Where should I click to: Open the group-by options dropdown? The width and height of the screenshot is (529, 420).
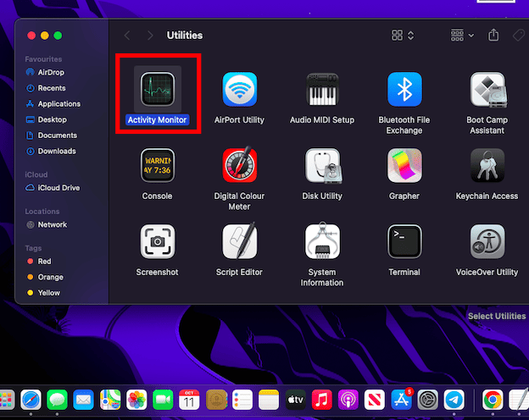tap(461, 36)
